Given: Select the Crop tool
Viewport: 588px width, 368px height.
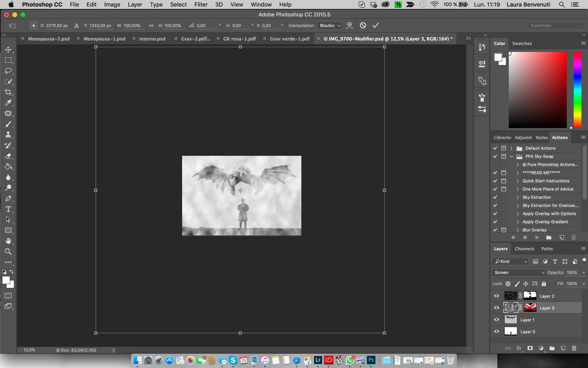Looking at the screenshot, I should [8, 92].
